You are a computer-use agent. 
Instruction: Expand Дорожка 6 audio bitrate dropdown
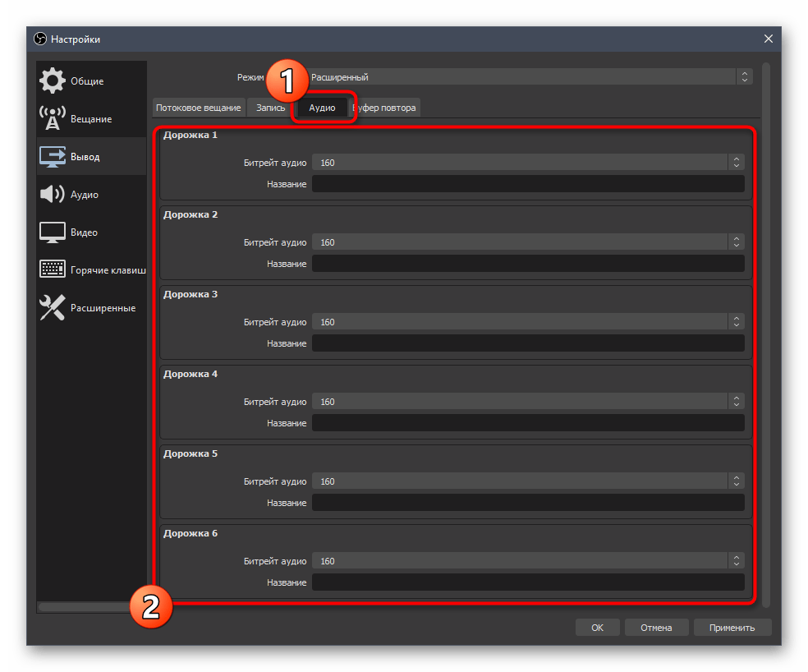pos(527,561)
